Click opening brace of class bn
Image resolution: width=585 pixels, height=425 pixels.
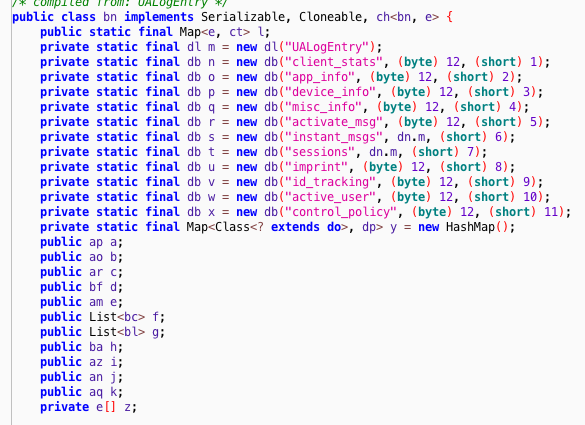pos(450,17)
